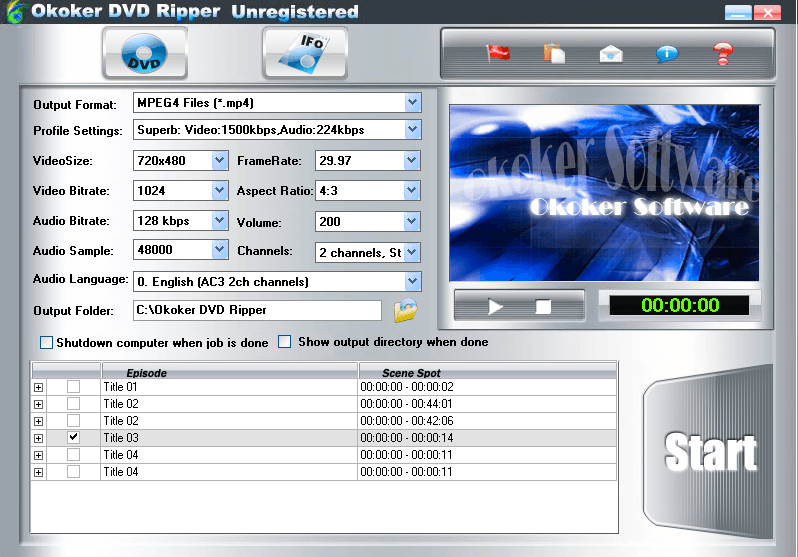Select the Title 01 episode name
Screen dimensions: 798x557
[x=121, y=387]
